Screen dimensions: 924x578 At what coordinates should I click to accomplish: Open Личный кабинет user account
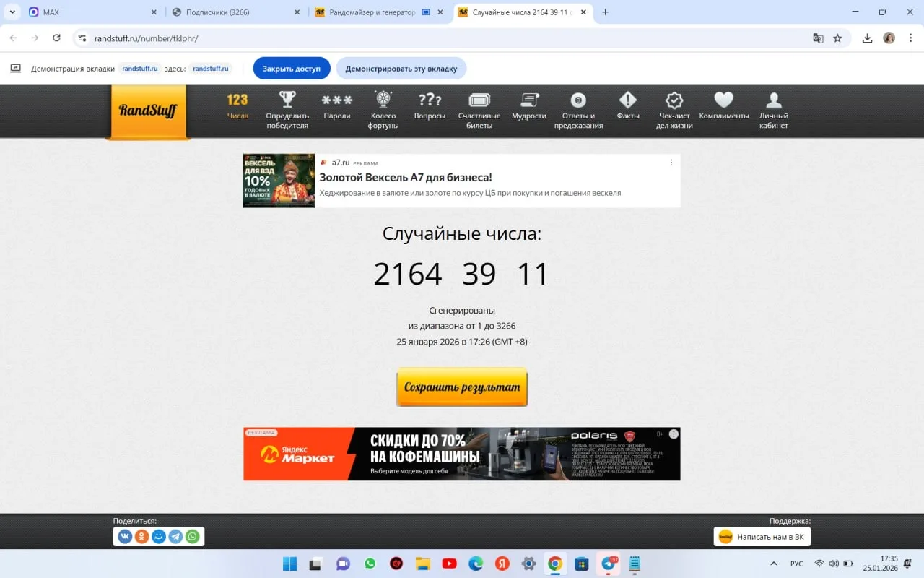tap(773, 110)
